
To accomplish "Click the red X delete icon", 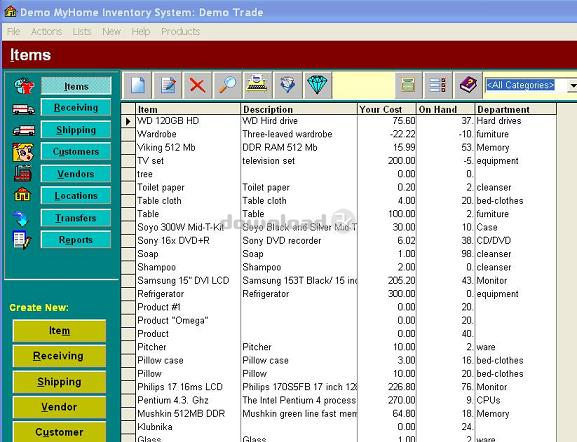I will 198,85.
